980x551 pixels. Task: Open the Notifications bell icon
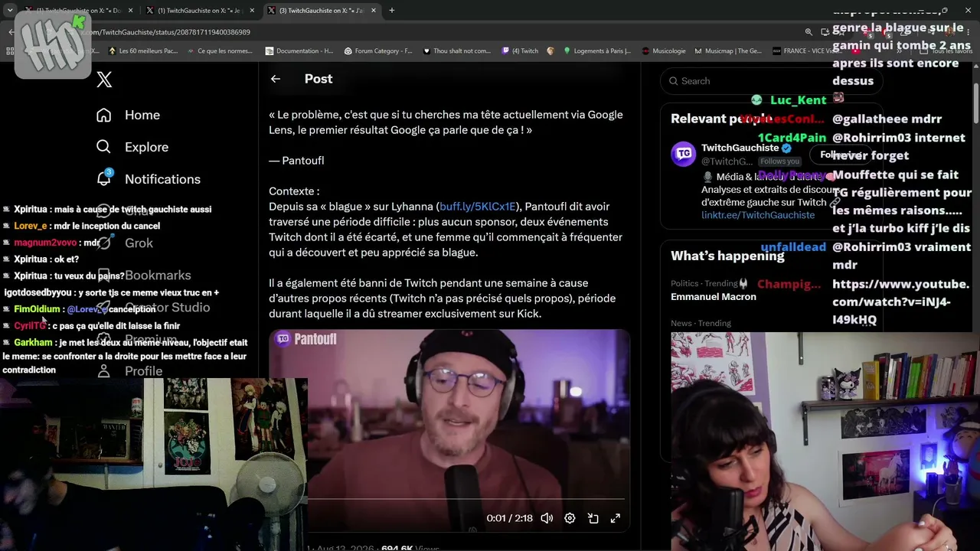tap(104, 178)
